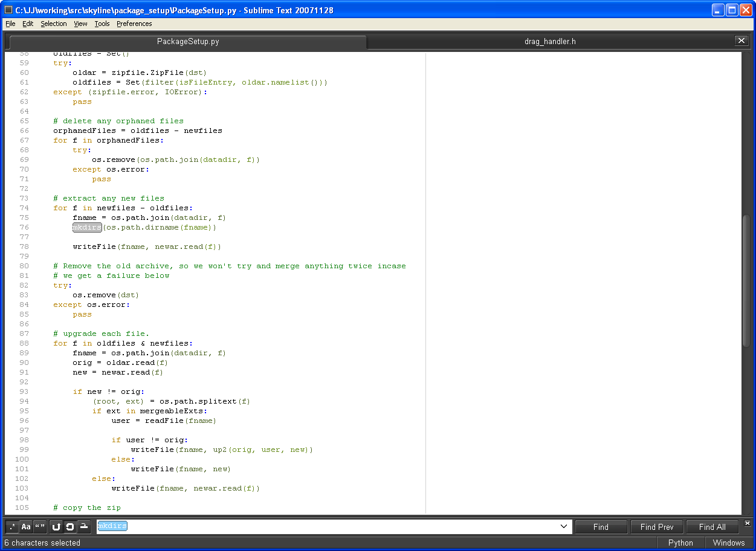Expand the find history dropdown arrow
Image resolution: width=756 pixels, height=551 pixels.
click(564, 527)
